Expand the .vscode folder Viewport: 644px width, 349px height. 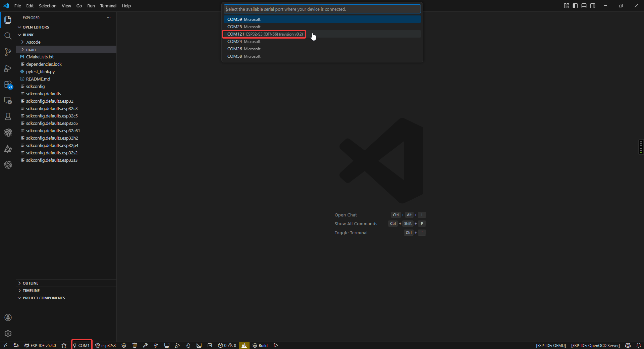66,42
